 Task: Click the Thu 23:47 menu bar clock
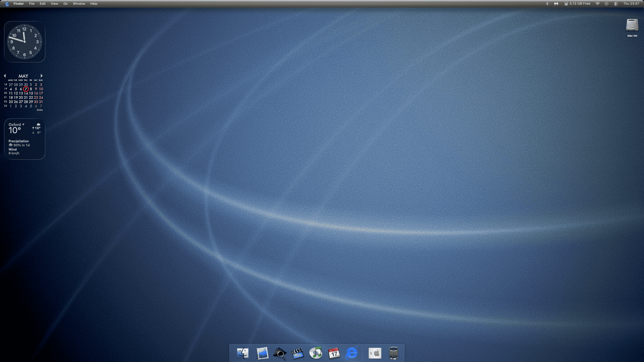click(x=631, y=4)
